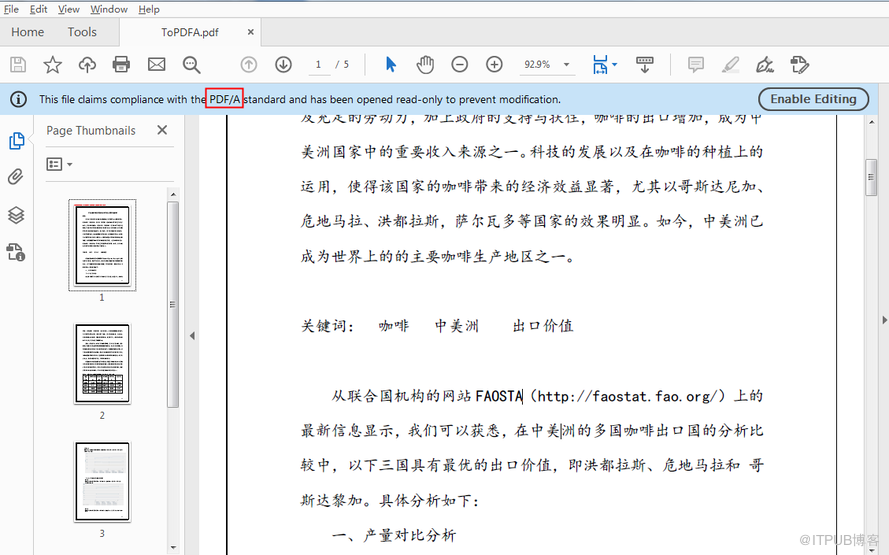Open the zoom percentage dropdown

tap(567, 65)
